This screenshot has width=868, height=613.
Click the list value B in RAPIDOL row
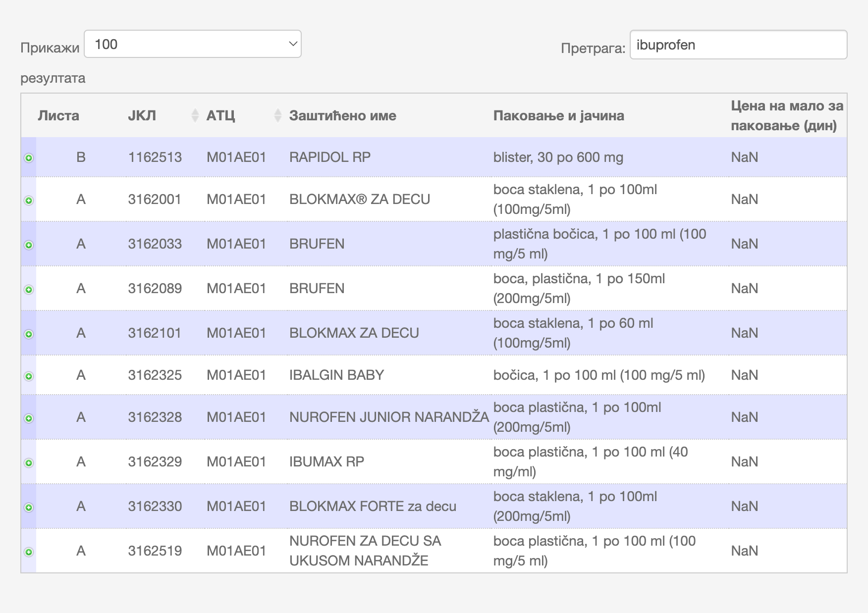point(81,157)
